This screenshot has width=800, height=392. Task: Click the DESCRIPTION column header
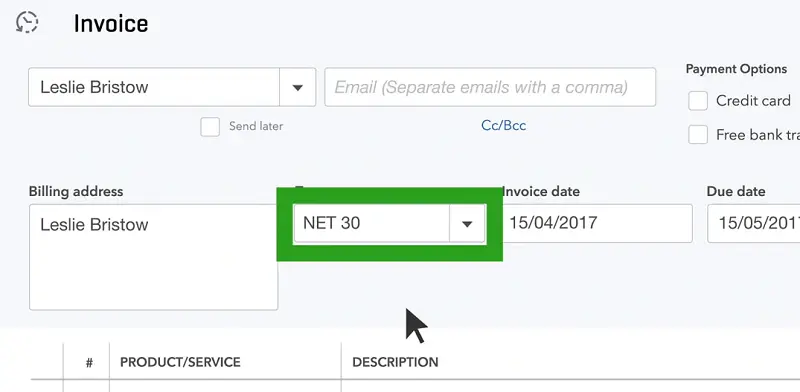pos(395,362)
